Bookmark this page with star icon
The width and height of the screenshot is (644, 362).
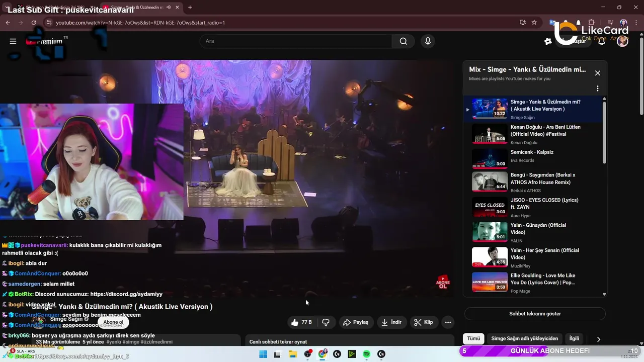click(534, 23)
